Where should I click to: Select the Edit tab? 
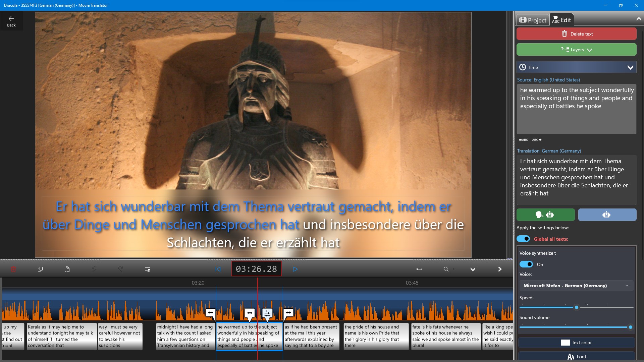tap(561, 20)
